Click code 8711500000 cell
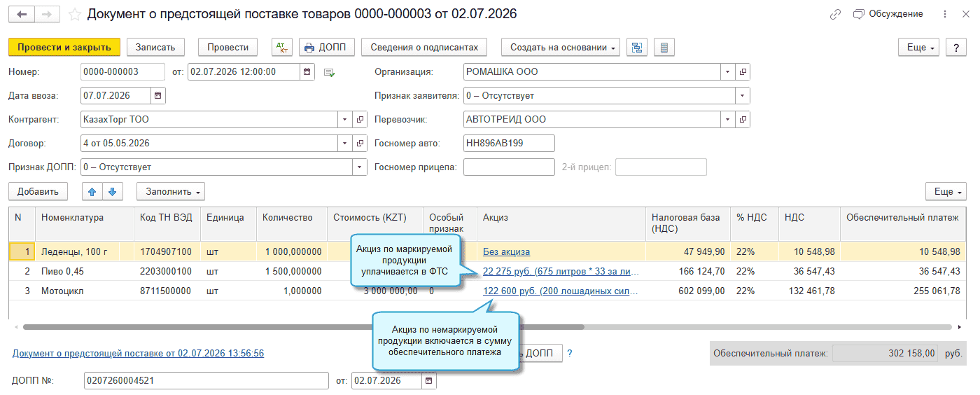This screenshot has height=395, width=980. click(167, 291)
